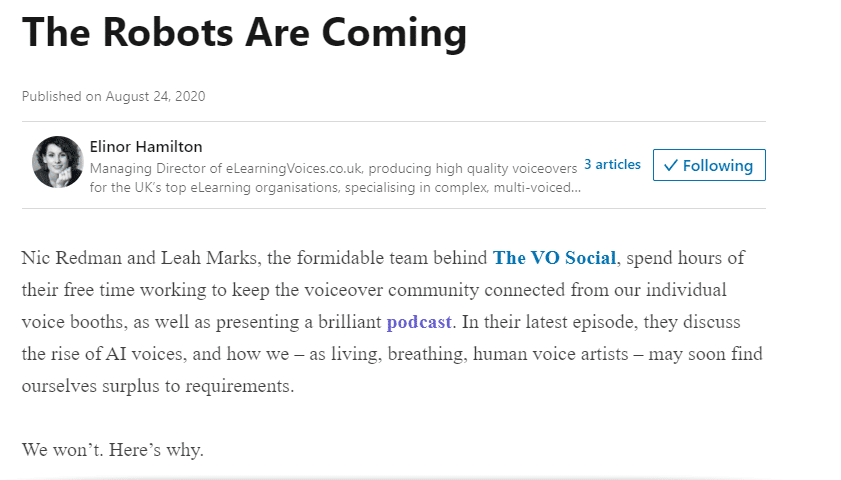Viewport: 841px width, 480px height.
Task: Unfollow author via the Following button
Action: click(x=709, y=165)
